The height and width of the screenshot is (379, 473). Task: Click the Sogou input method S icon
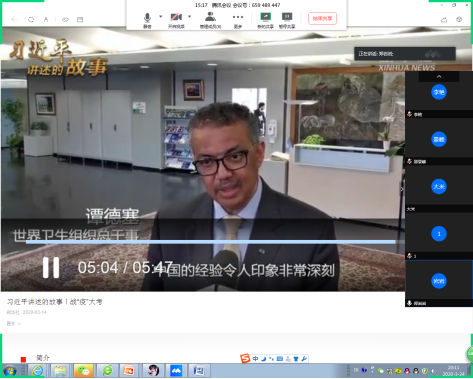click(x=245, y=358)
